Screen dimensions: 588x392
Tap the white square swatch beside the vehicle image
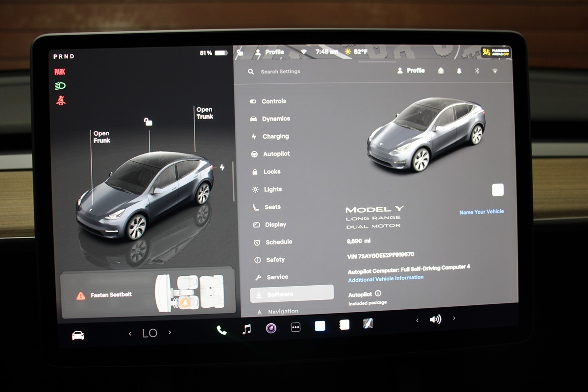click(x=497, y=190)
